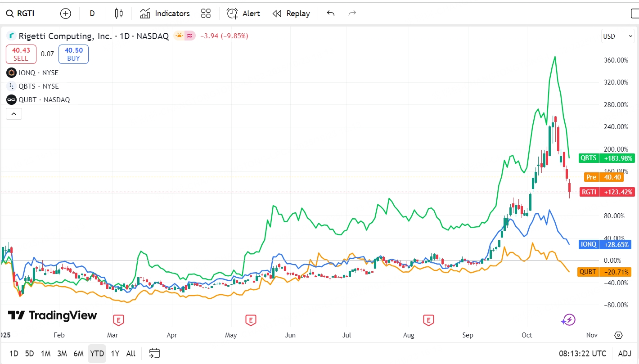This screenshot has height=364, width=639.
Task: Open timezone menu at 08:13:22 UTC
Action: 583,354
